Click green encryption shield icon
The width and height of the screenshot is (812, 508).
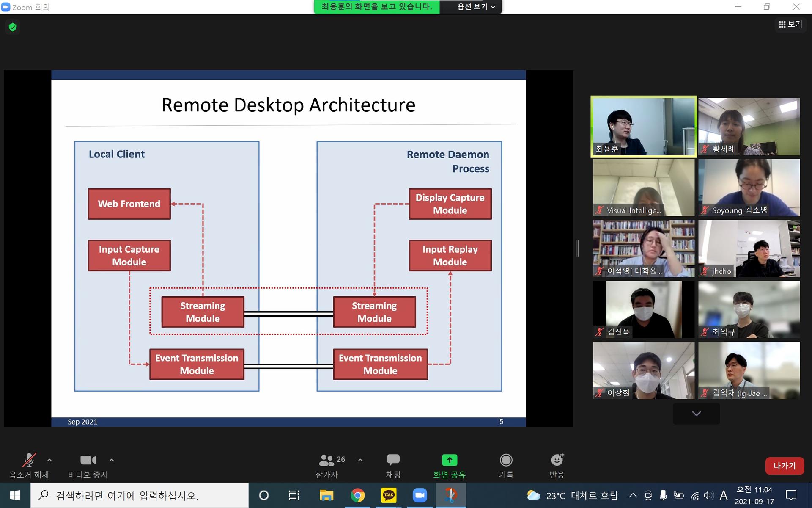click(x=13, y=27)
